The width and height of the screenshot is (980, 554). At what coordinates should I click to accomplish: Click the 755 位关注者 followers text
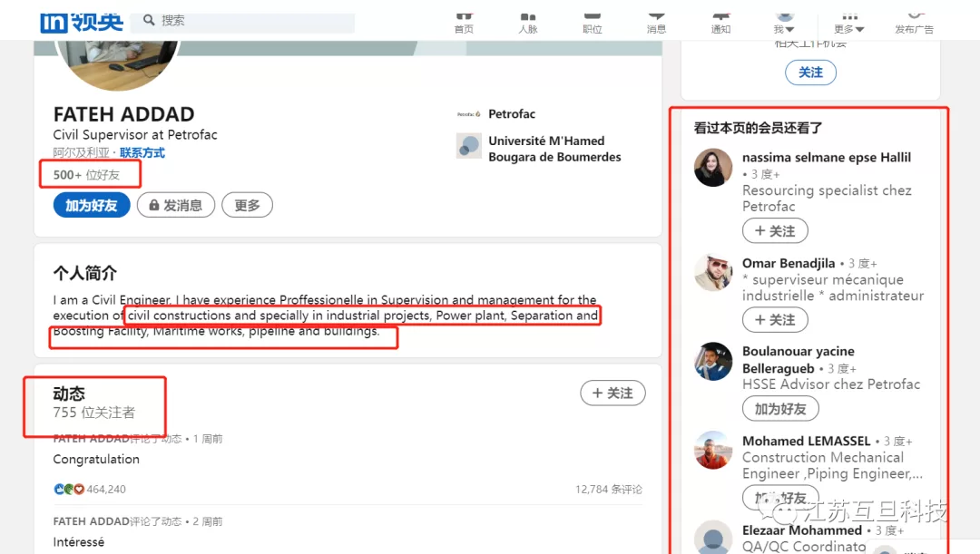93,413
